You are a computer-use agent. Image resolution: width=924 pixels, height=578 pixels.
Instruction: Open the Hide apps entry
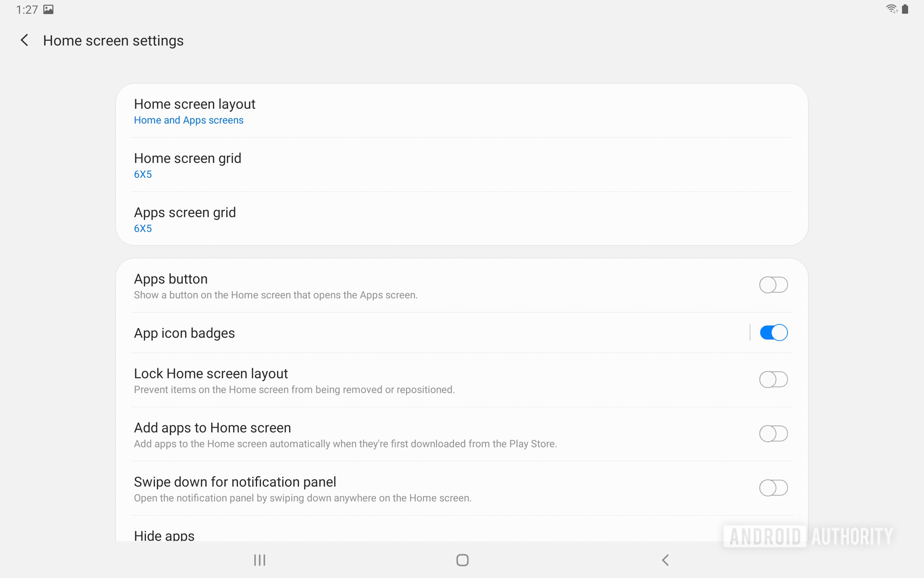pos(164,535)
